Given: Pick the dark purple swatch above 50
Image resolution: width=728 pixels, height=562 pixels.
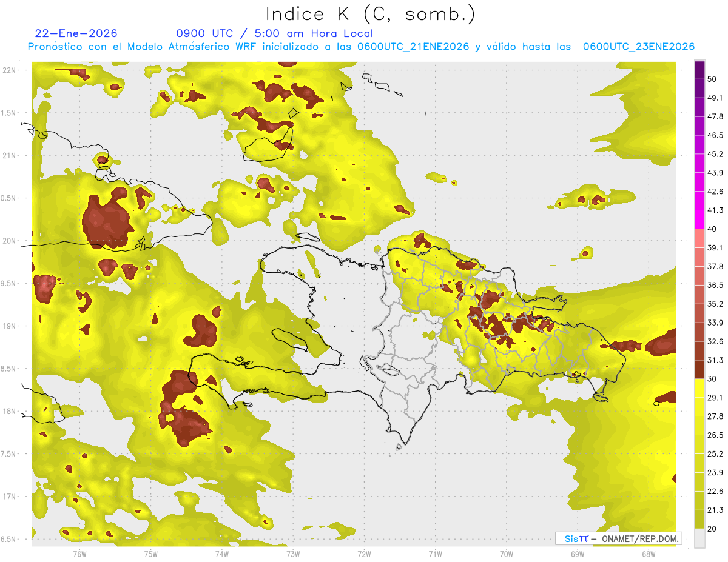Looking at the screenshot, I should pyautogui.click(x=699, y=69).
